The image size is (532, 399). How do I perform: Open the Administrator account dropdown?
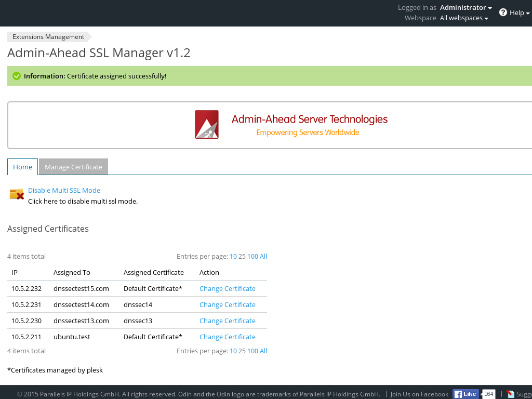(x=465, y=7)
